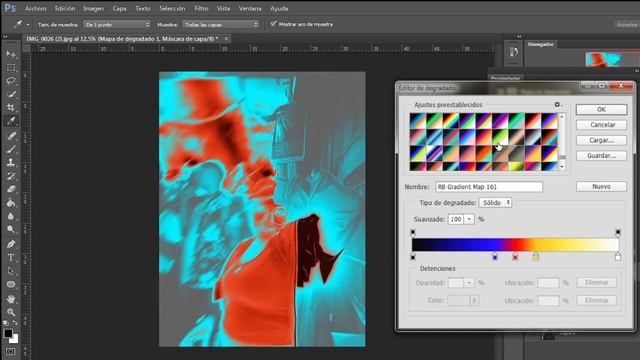Toggle Quick Mask mode icon
Viewport: 640px width, 360px height.
(11, 351)
